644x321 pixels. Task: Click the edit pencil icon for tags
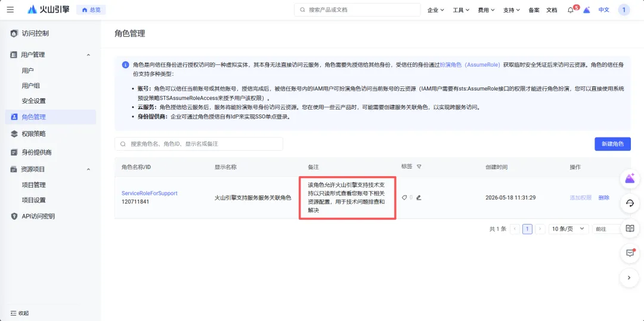(419, 198)
